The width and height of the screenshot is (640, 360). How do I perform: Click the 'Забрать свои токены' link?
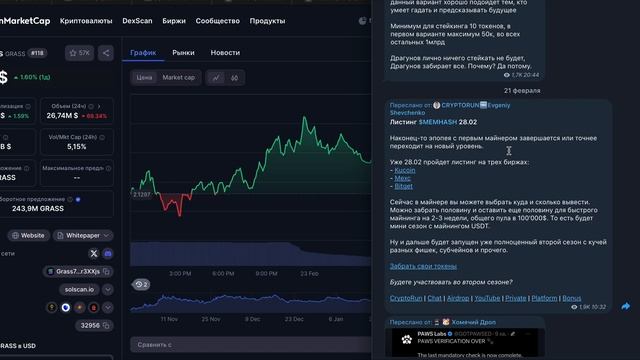[423, 266]
